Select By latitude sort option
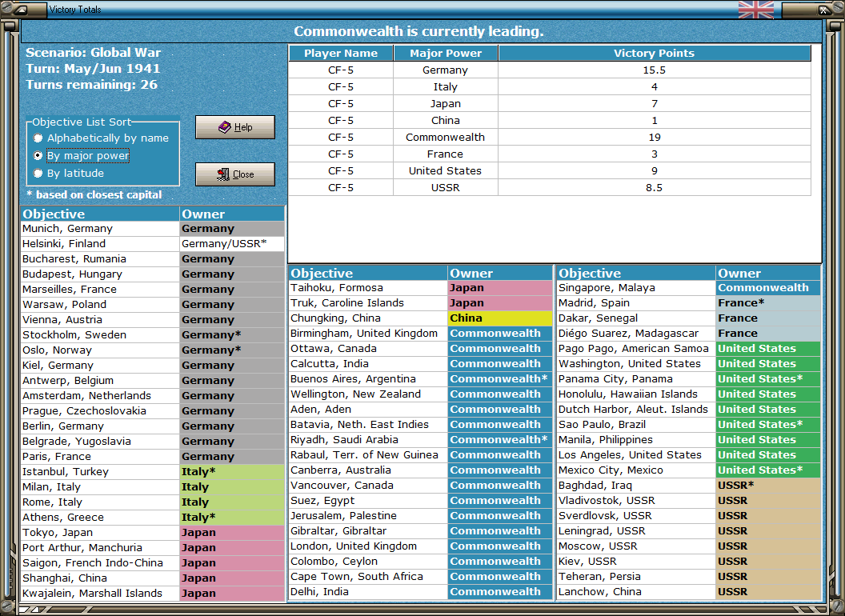Screen dimensions: 845x616 coord(69,173)
